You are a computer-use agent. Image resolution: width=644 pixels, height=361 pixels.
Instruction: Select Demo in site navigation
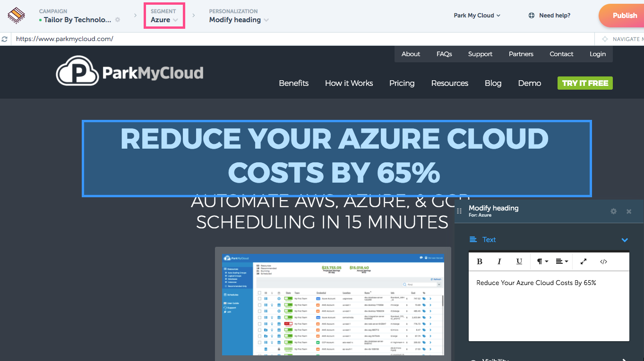[x=529, y=83]
